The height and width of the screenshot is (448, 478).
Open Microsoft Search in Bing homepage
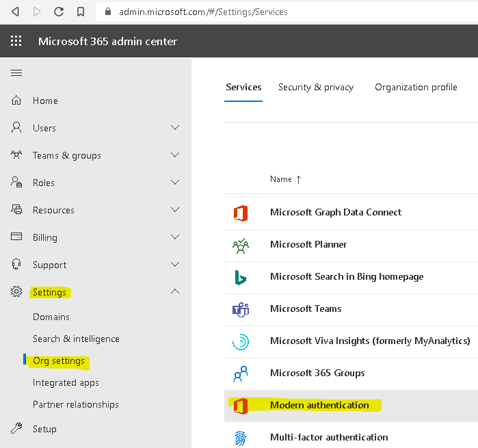click(351, 278)
